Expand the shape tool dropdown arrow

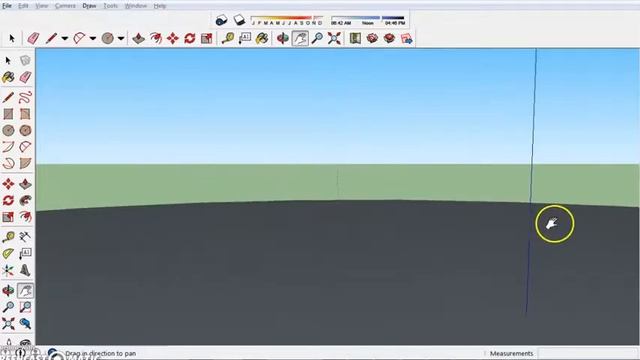pyautogui.click(x=121, y=38)
